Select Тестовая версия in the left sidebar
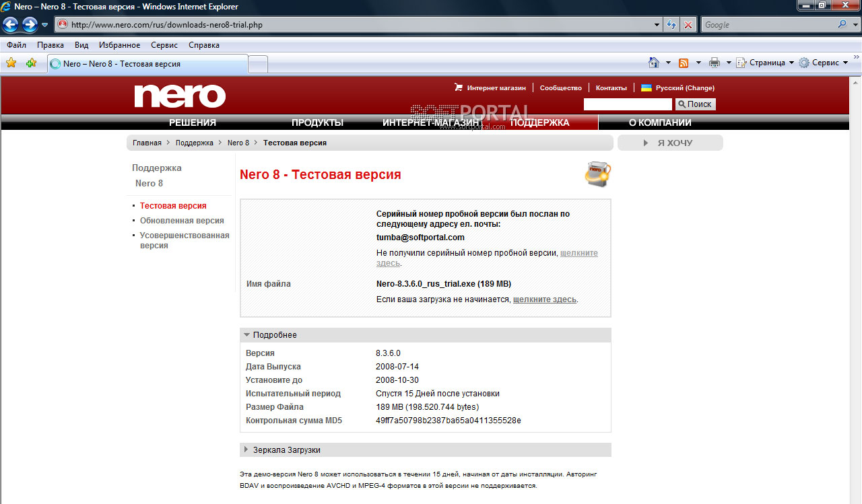This screenshot has height=504, width=862. [x=173, y=206]
